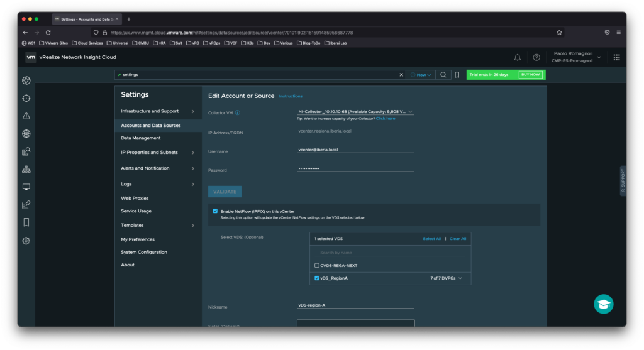Open the VMware Sites bookmark folder
Image resolution: width=644 pixels, height=350 pixels.
[53, 43]
